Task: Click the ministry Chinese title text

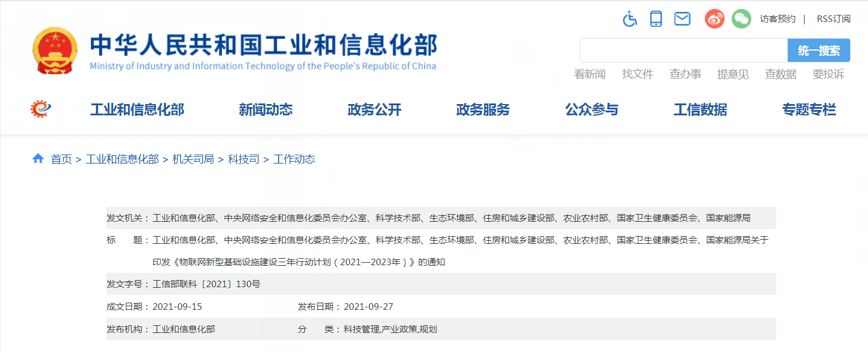Action: coord(264,45)
